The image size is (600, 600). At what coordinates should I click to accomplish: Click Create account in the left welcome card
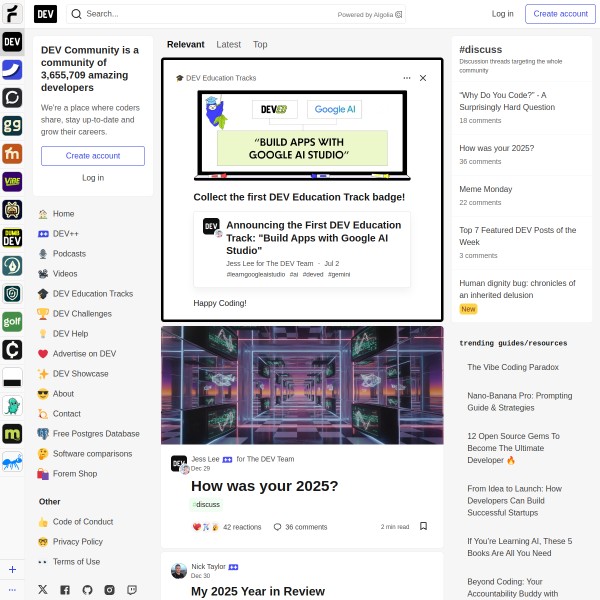93,156
